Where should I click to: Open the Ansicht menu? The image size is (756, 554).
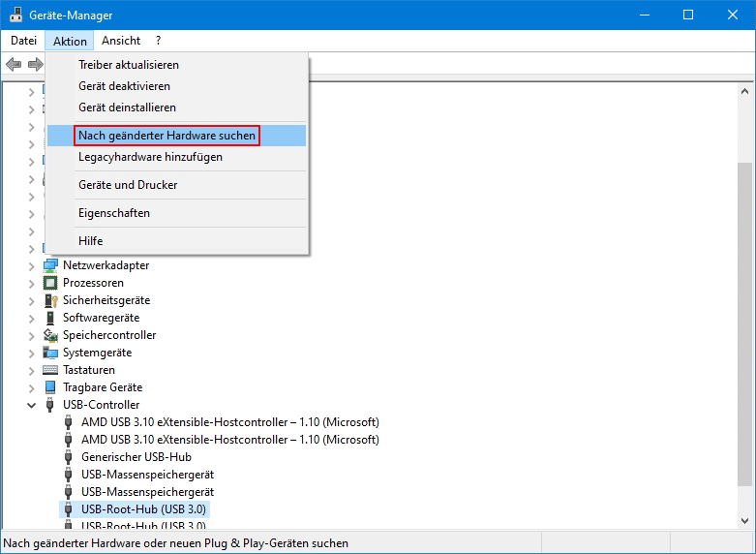[121, 41]
